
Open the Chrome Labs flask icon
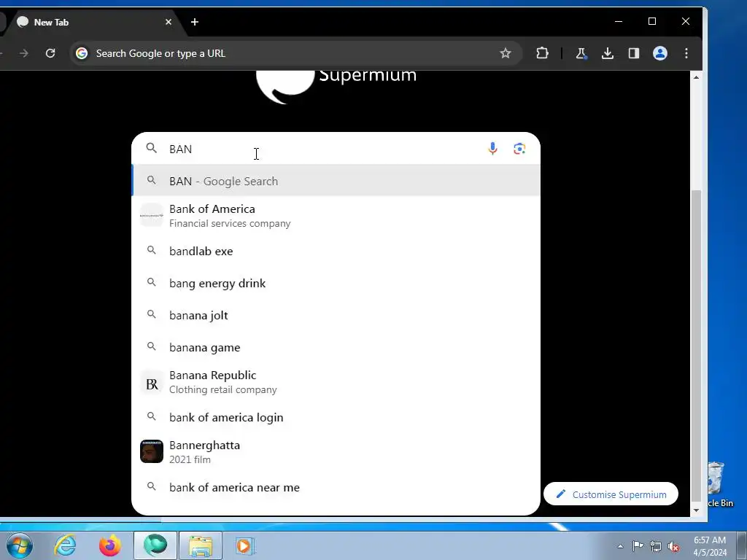581,53
